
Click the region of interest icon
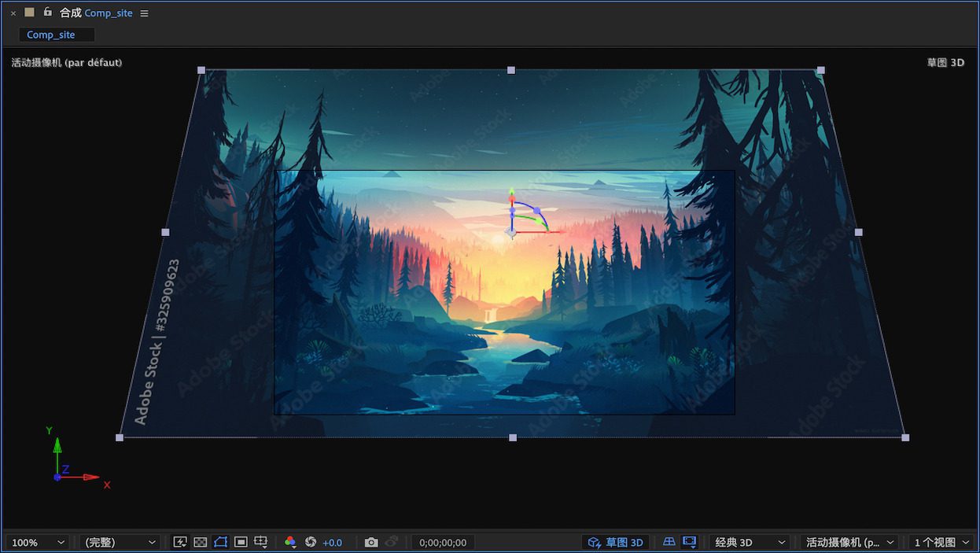(241, 542)
